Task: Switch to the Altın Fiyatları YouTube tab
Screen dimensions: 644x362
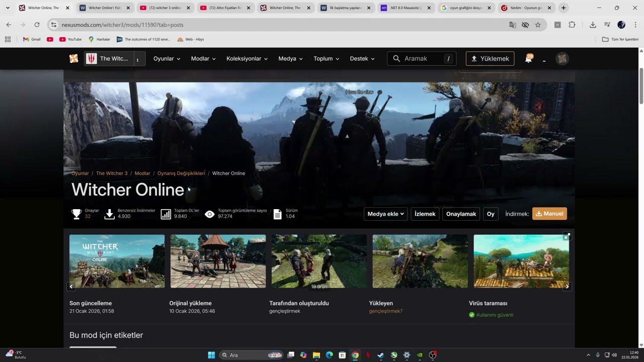Action: pyautogui.click(x=225, y=8)
